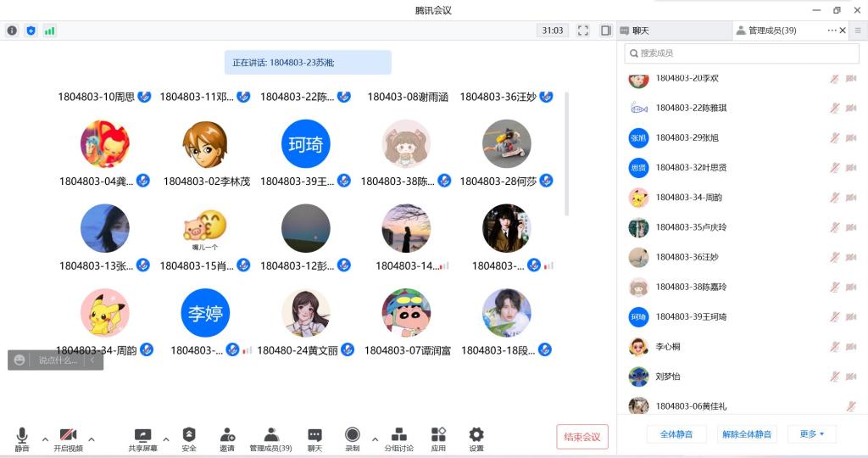The height and width of the screenshot is (458, 868).
Task: Click the red 结束会议 button
Action: (x=582, y=437)
